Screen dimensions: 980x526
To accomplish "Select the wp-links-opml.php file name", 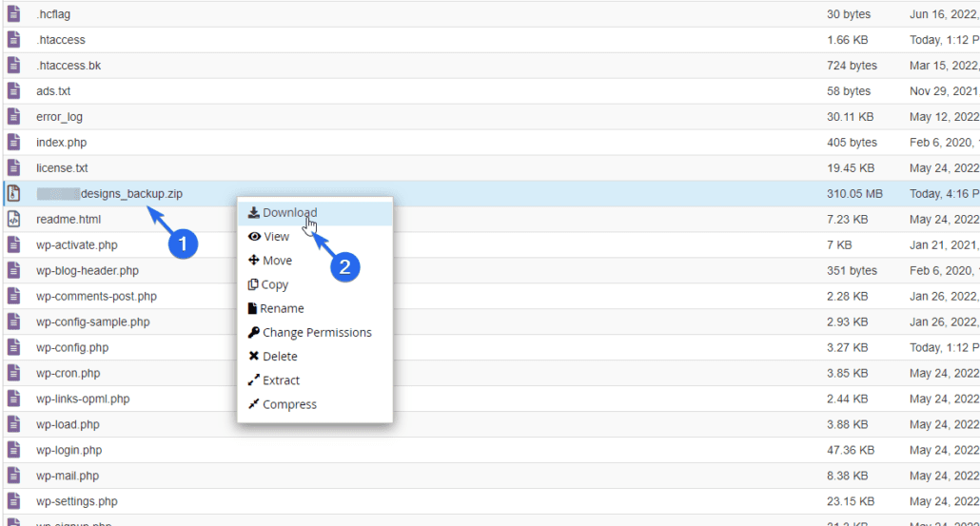I will (x=83, y=399).
